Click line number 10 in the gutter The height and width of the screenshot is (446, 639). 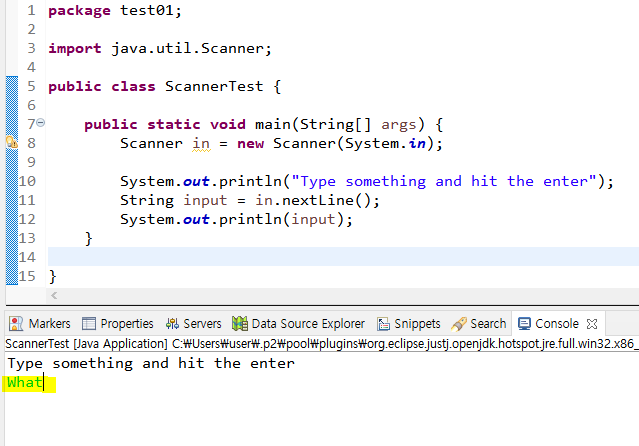(x=27, y=181)
